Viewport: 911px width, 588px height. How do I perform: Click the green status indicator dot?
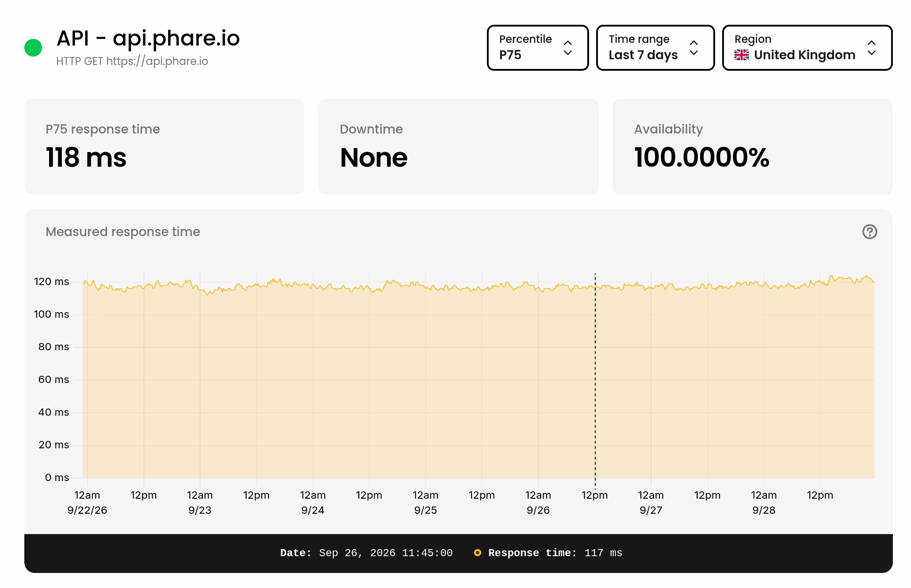tap(33, 48)
